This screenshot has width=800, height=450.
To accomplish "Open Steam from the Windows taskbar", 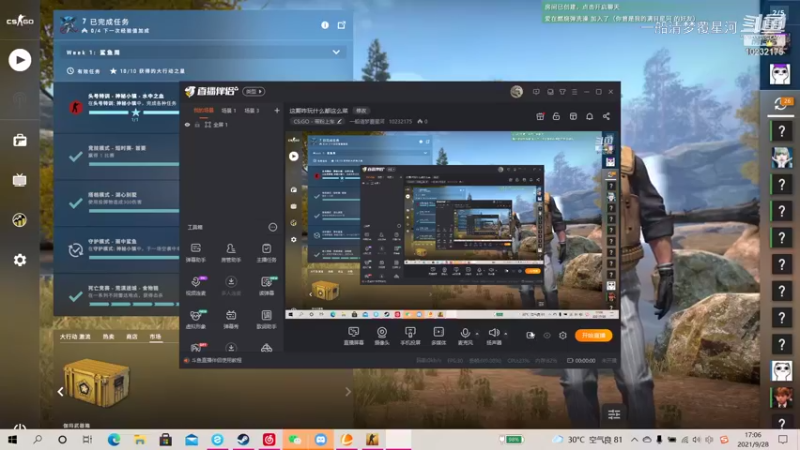I will pyautogui.click(x=243, y=439).
